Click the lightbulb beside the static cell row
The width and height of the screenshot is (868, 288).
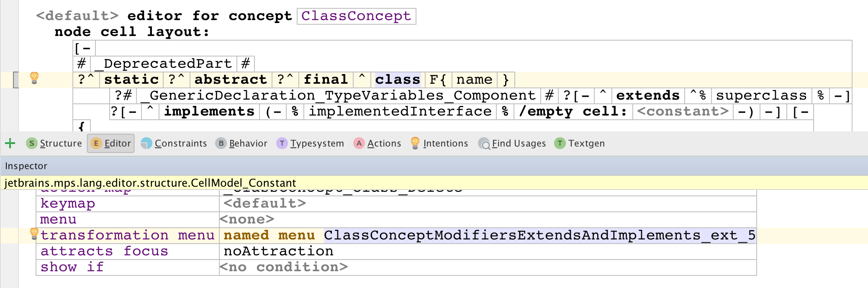point(34,78)
